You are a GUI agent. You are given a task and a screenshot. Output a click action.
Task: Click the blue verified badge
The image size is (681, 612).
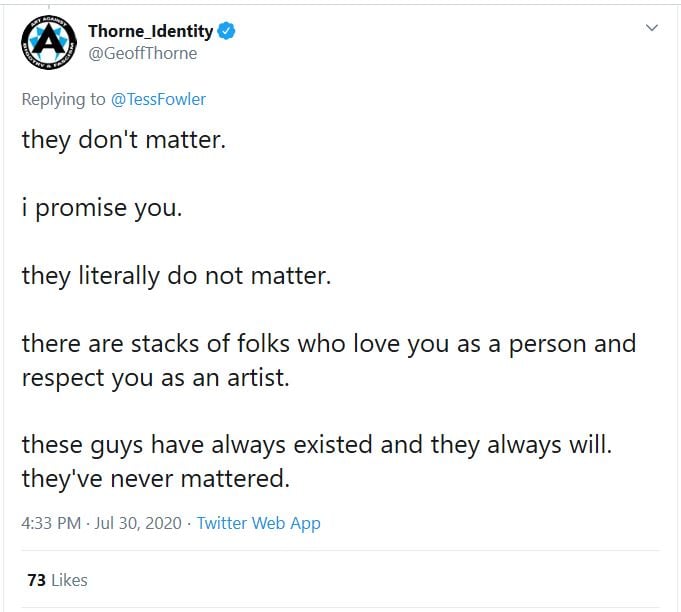227,32
